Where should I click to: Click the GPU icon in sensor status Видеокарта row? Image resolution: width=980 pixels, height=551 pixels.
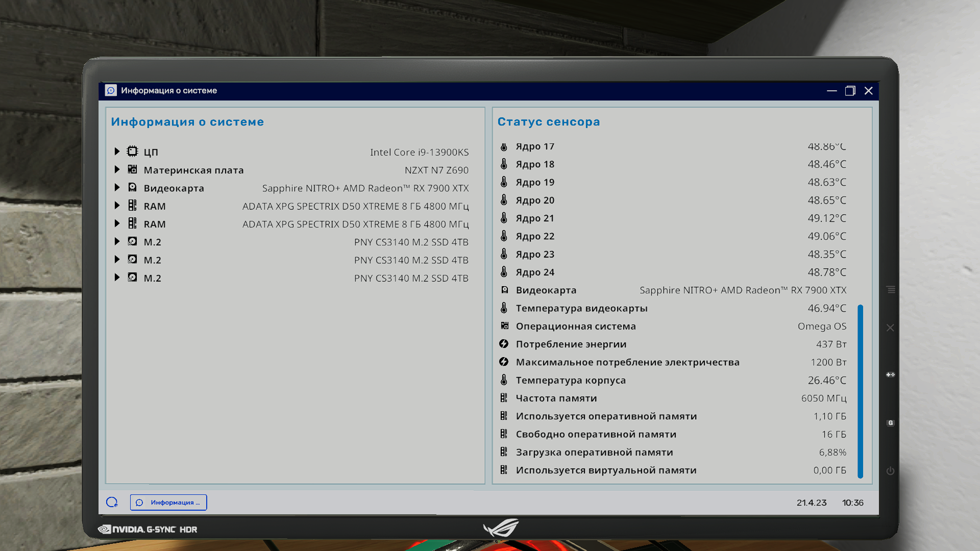[x=504, y=290]
